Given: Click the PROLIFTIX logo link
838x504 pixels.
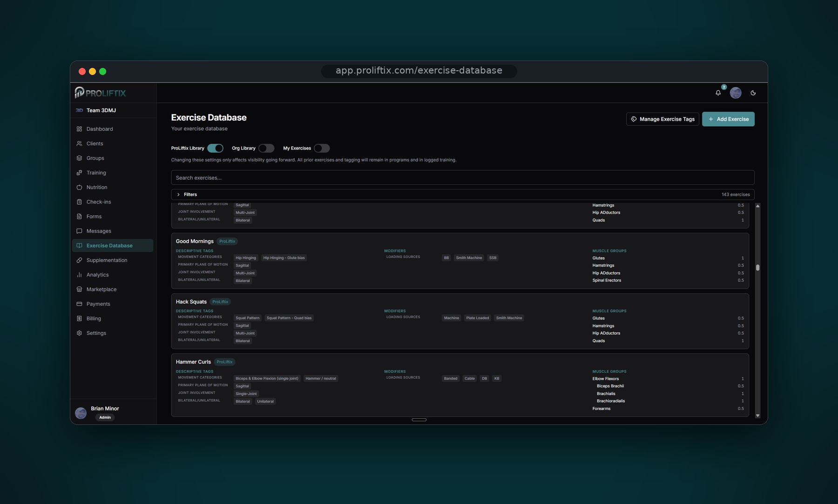Looking at the screenshot, I should tap(101, 93).
